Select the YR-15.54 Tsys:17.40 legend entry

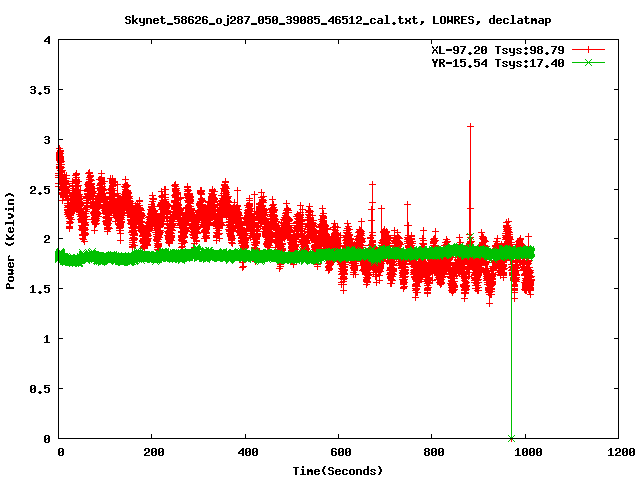click(498, 63)
